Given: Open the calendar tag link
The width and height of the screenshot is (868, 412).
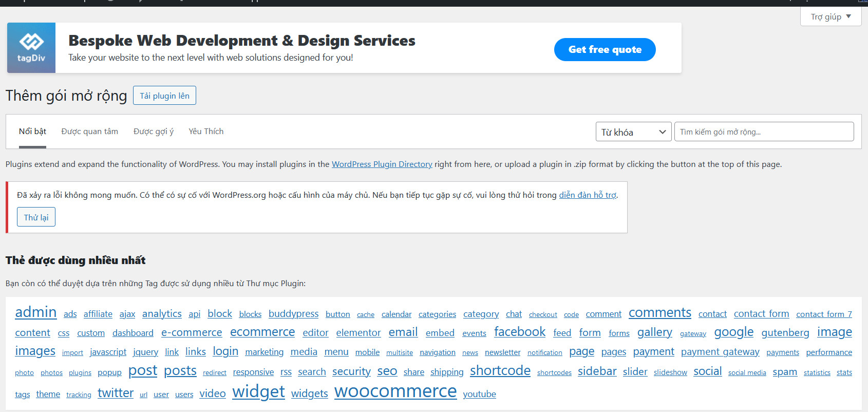Looking at the screenshot, I should 397,314.
